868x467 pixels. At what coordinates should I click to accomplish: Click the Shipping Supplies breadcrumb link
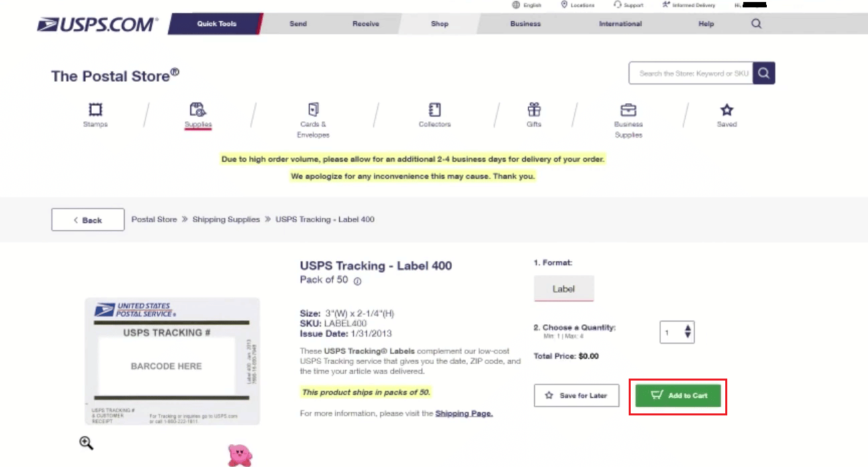click(x=226, y=219)
